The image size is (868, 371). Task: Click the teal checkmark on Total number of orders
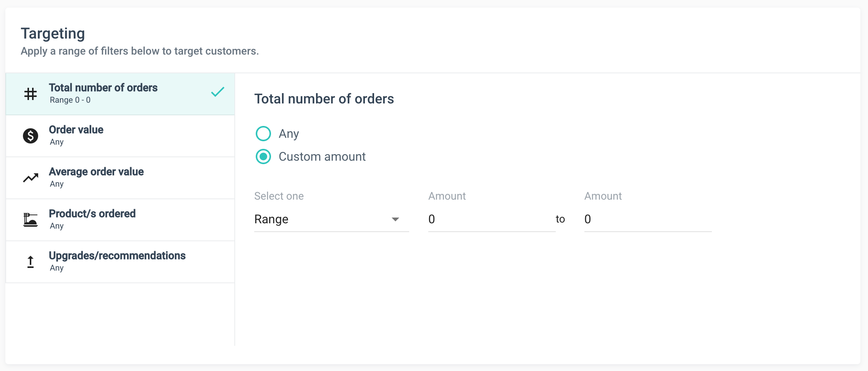[218, 92]
